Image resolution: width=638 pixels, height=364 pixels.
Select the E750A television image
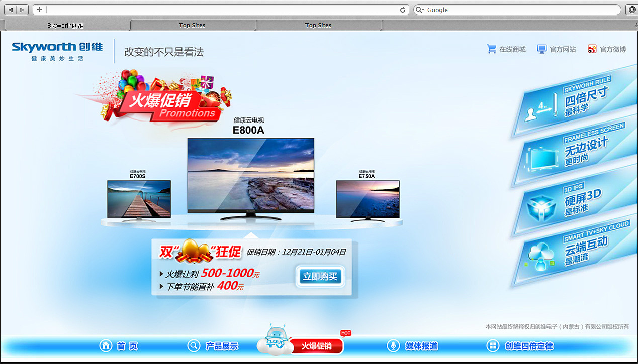pyautogui.click(x=368, y=200)
